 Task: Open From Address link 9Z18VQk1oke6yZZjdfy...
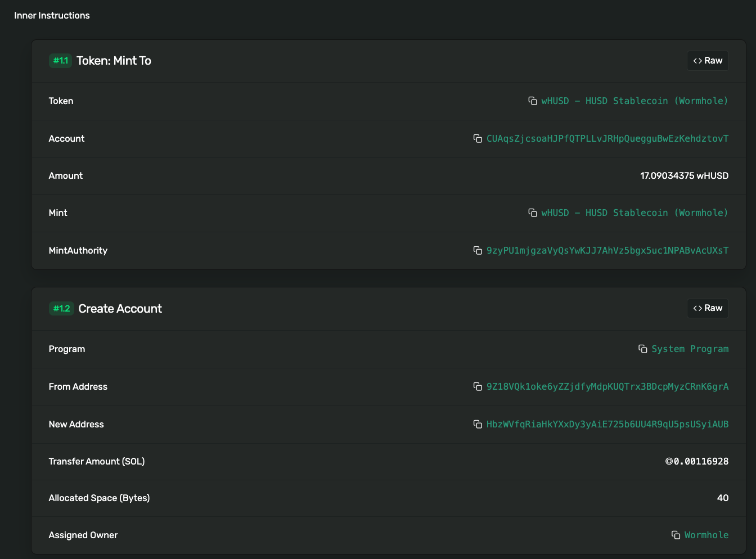coord(607,386)
